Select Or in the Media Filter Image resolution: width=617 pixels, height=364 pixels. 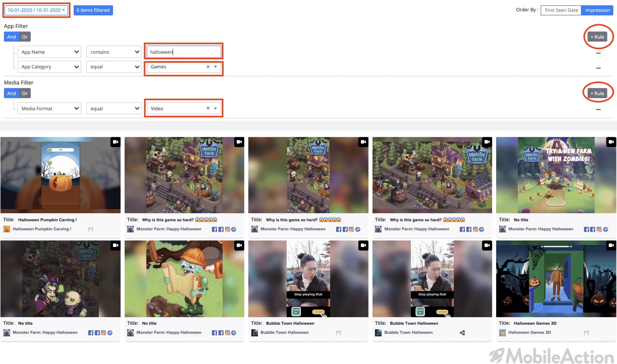pos(25,93)
